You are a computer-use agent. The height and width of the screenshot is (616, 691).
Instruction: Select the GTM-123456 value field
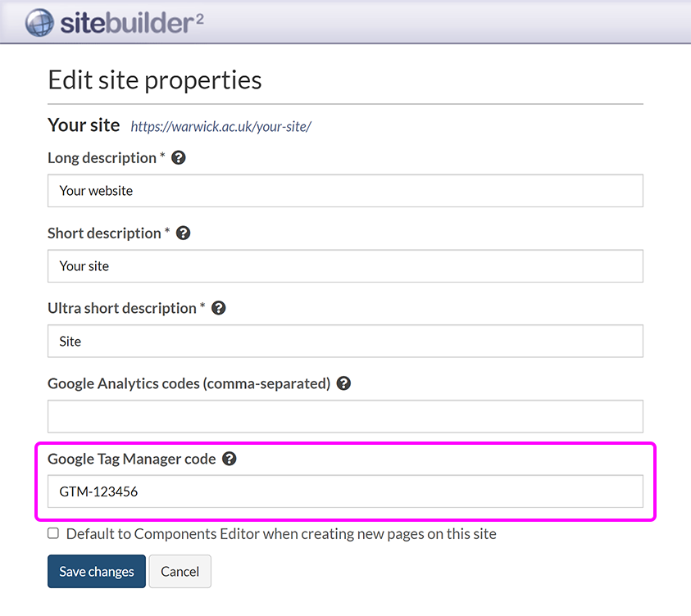coord(344,491)
